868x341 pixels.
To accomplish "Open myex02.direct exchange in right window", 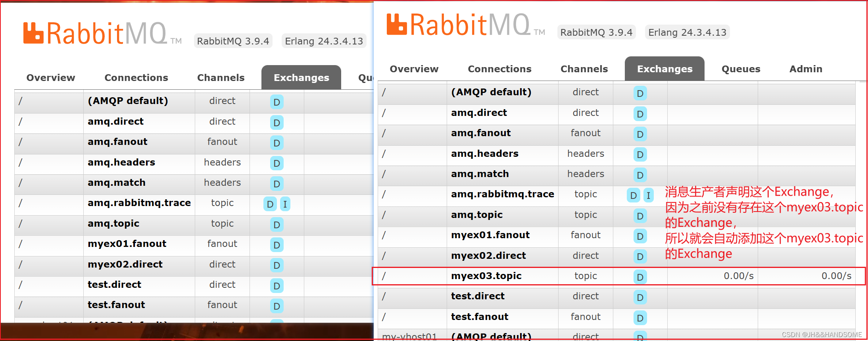I will pos(489,256).
